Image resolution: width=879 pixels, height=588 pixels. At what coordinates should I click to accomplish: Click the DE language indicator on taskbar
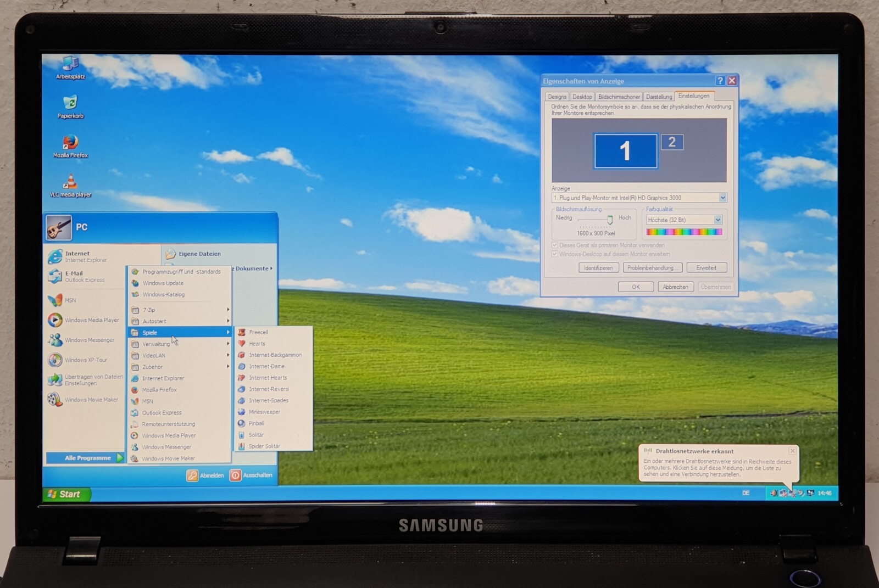[x=746, y=493]
